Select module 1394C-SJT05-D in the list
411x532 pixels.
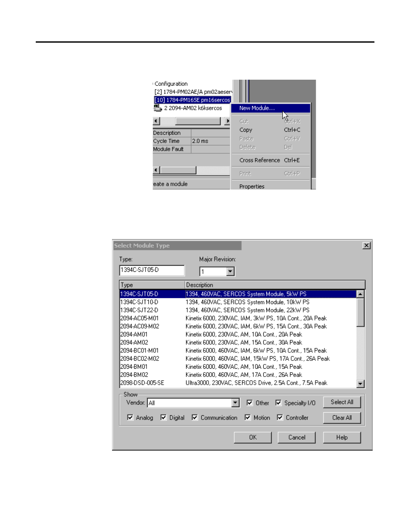click(238, 294)
